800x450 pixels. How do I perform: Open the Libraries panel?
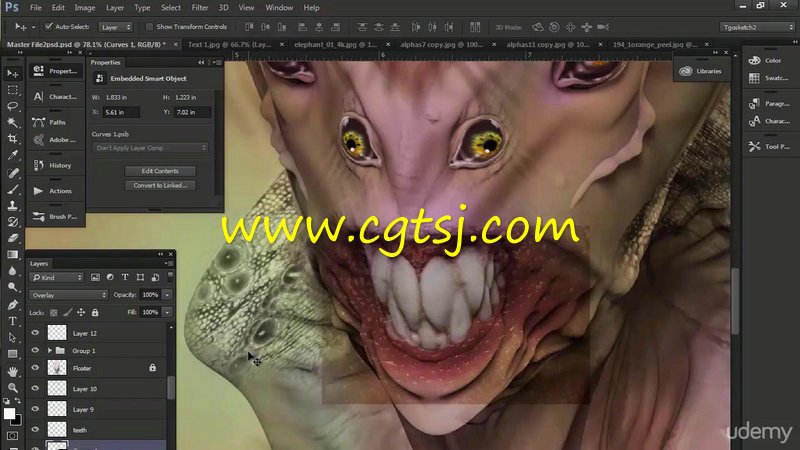point(701,71)
